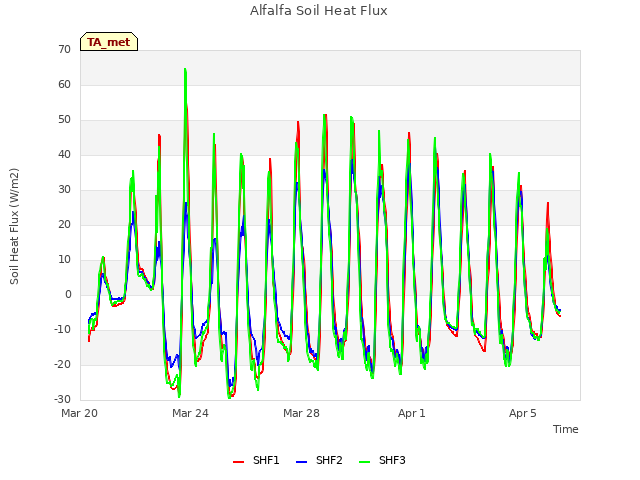
Task: Click the Mar 24 x-axis tick label
Action: [190, 413]
